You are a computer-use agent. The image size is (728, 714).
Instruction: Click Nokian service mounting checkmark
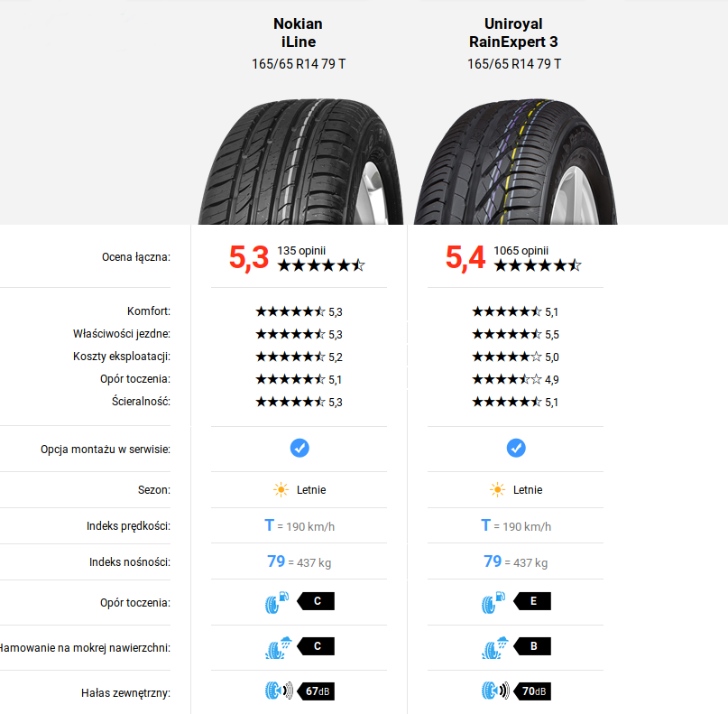299,448
